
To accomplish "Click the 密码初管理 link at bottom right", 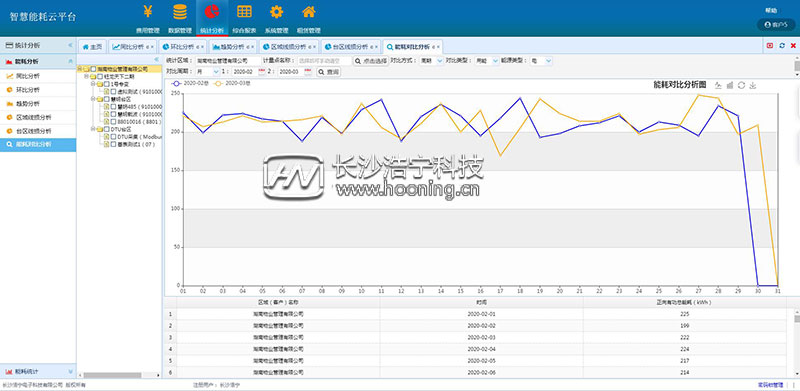I will [x=770, y=385].
